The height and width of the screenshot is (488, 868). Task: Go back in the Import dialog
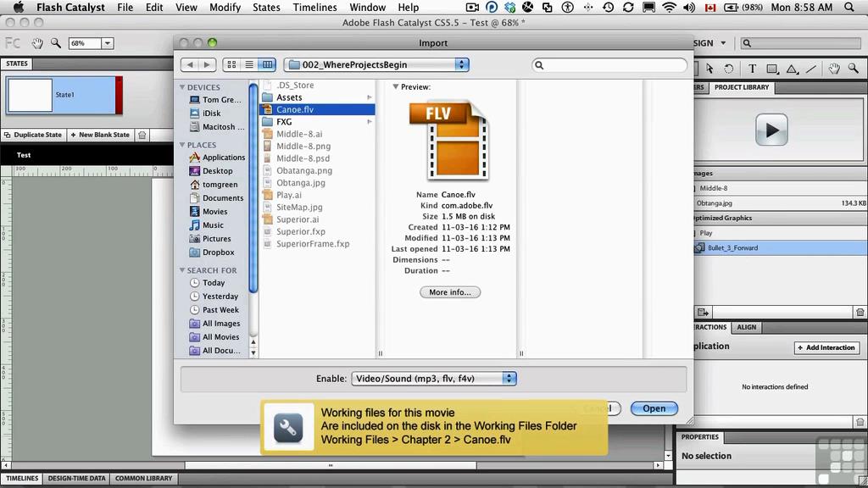click(x=190, y=64)
